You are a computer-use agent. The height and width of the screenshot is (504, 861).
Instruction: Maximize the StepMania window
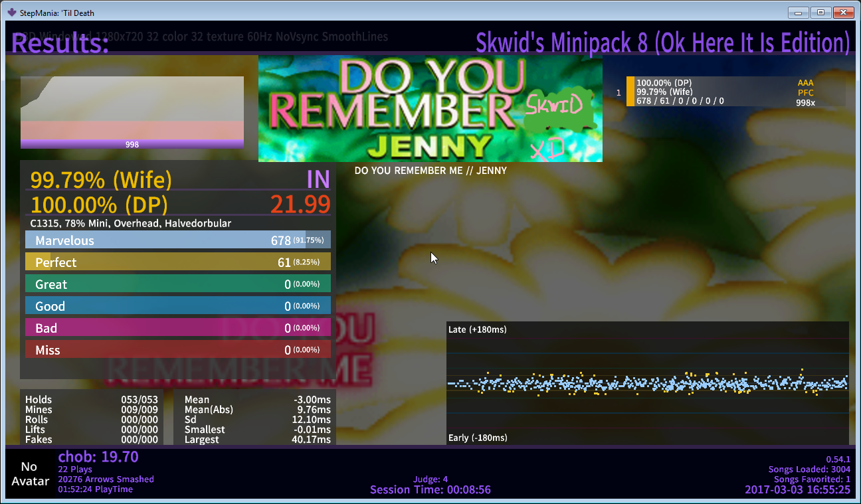coord(820,12)
